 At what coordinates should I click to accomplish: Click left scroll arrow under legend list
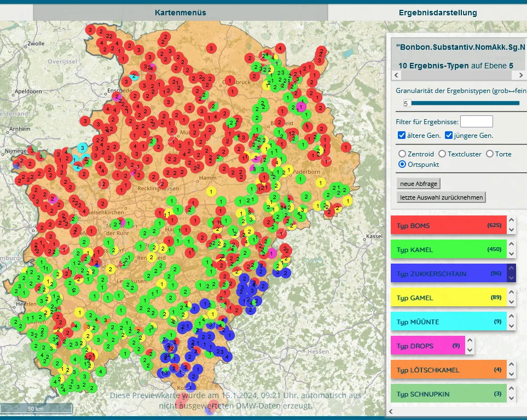click(391, 410)
